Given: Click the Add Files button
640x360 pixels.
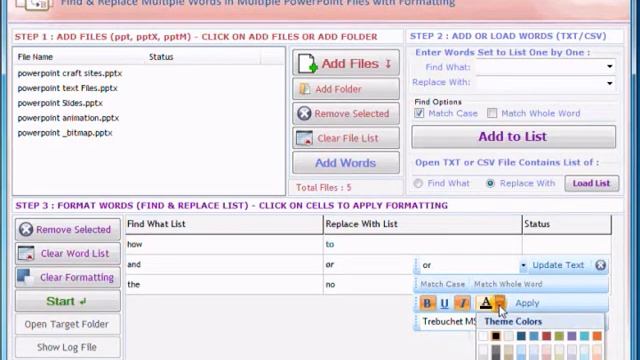Looking at the screenshot, I should [x=346, y=63].
